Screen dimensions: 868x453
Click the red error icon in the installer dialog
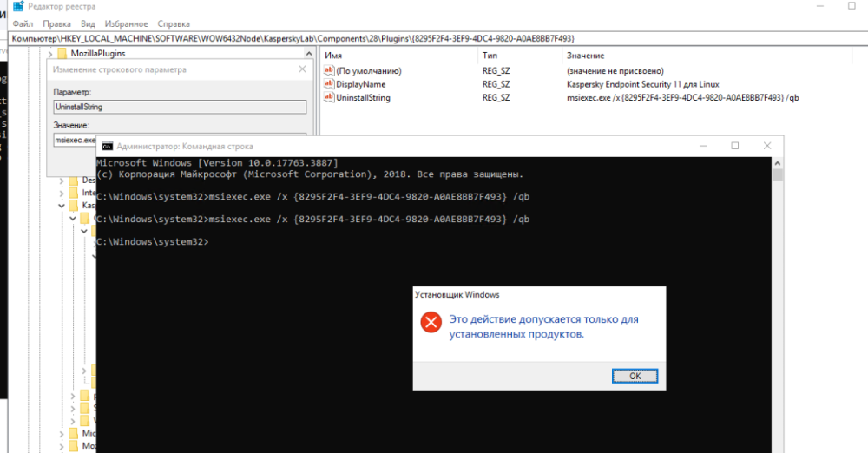tap(431, 322)
